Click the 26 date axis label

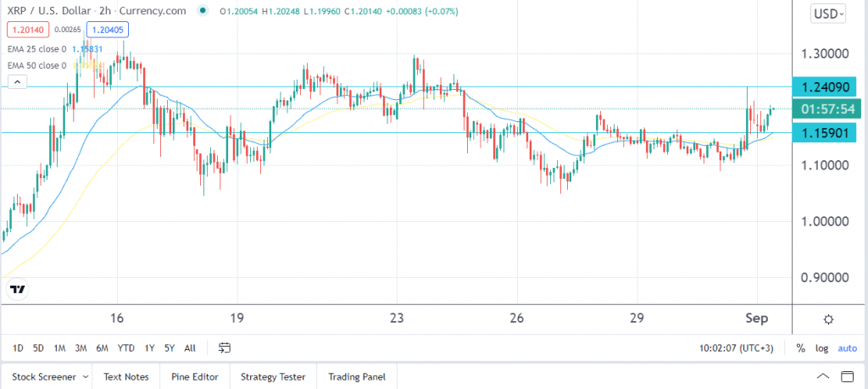517,319
